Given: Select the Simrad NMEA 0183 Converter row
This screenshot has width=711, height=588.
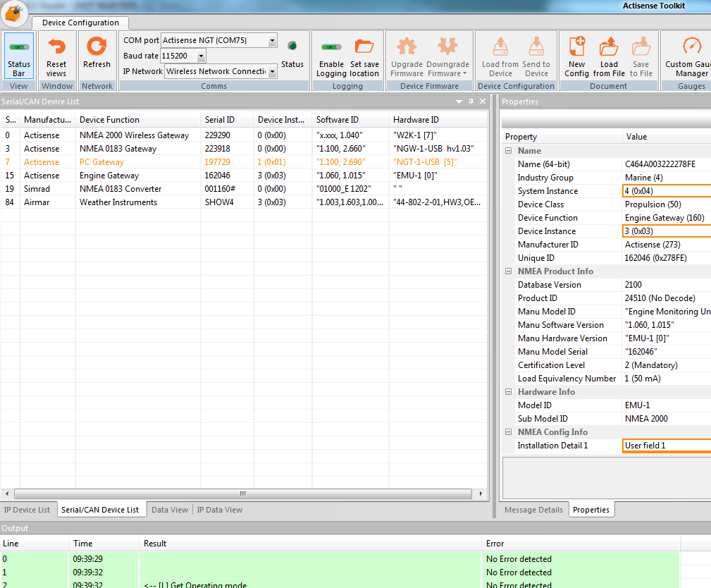Looking at the screenshot, I should pyautogui.click(x=244, y=189).
